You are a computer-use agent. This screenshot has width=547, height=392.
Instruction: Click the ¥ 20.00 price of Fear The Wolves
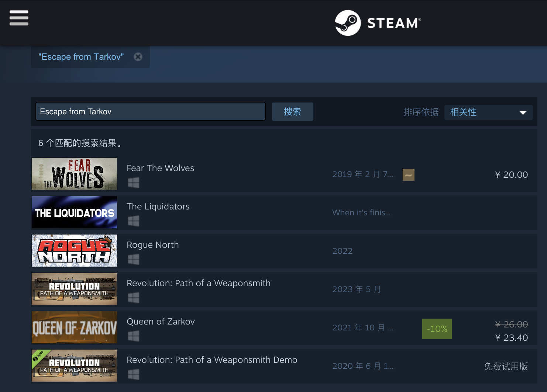[x=511, y=175]
